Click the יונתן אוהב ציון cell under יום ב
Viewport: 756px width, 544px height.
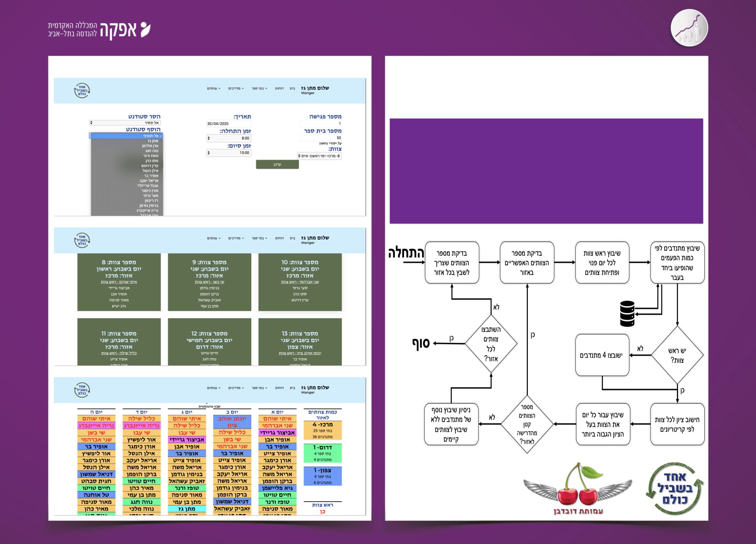pyautogui.click(x=232, y=422)
